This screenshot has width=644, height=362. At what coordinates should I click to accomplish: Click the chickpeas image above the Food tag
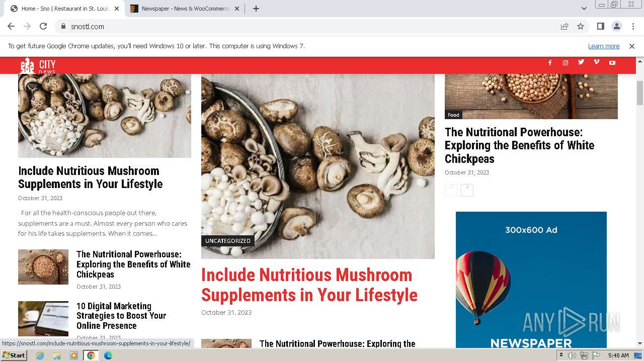coord(531,97)
